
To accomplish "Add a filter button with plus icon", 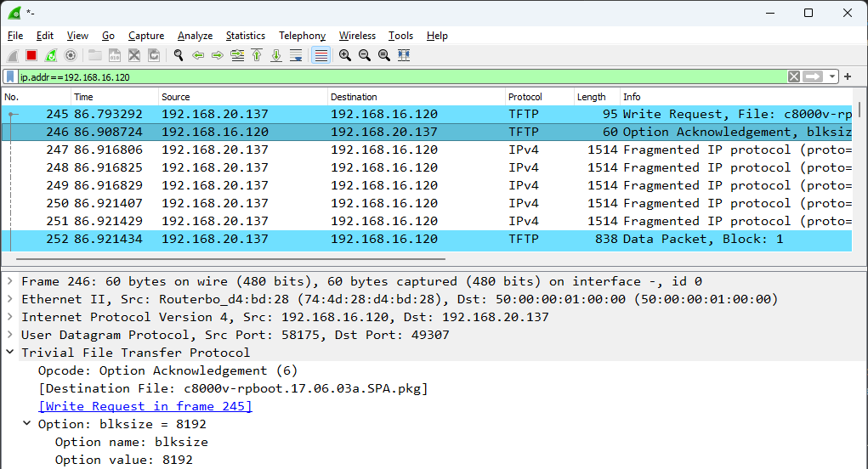I will coord(848,76).
